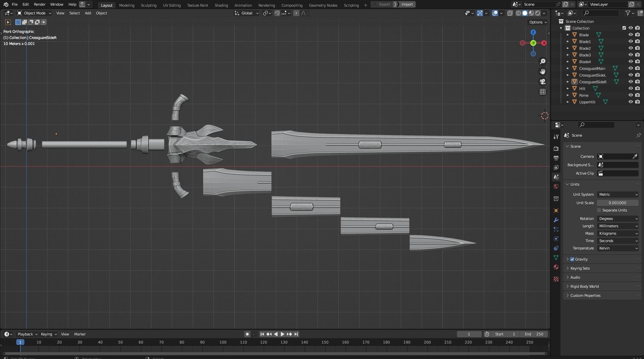Switch to the Sculpting workspace tab

click(149, 5)
